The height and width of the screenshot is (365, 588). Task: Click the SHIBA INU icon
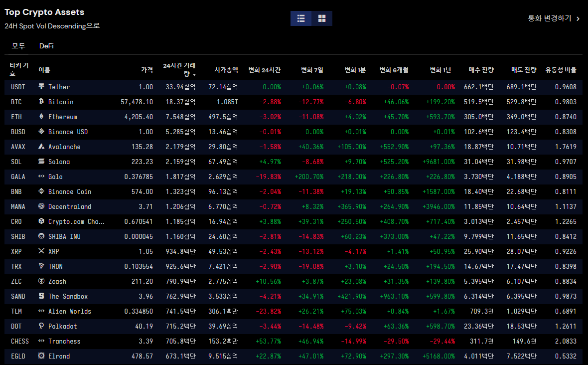[41, 236]
